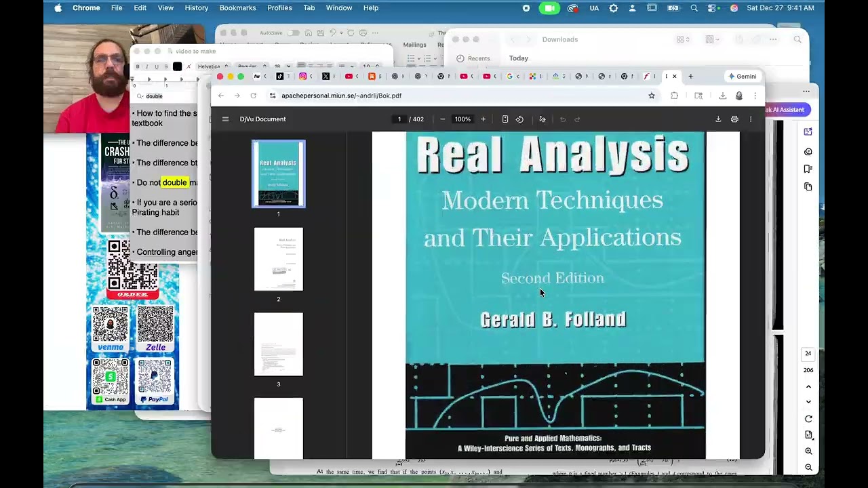Click the 100% zoom level field
This screenshot has width=868, height=488.
(x=462, y=119)
